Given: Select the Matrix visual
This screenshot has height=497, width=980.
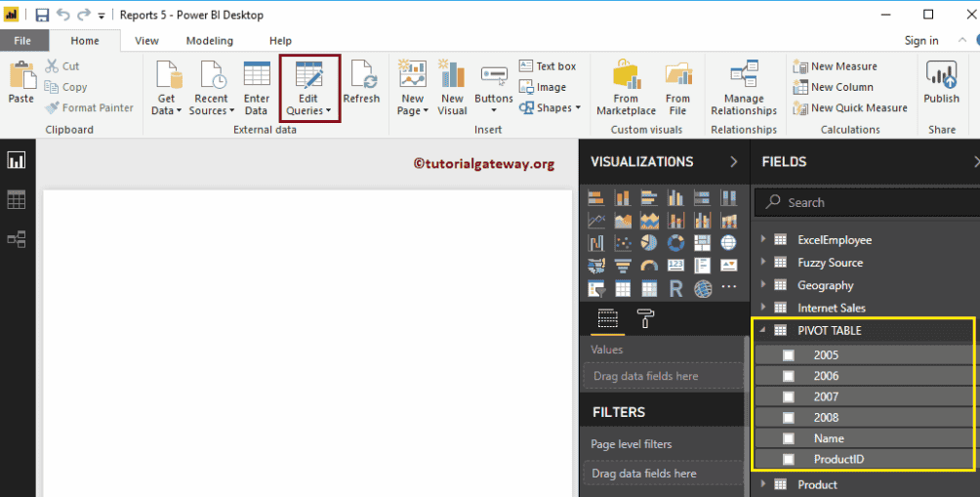Looking at the screenshot, I should coord(649,288).
